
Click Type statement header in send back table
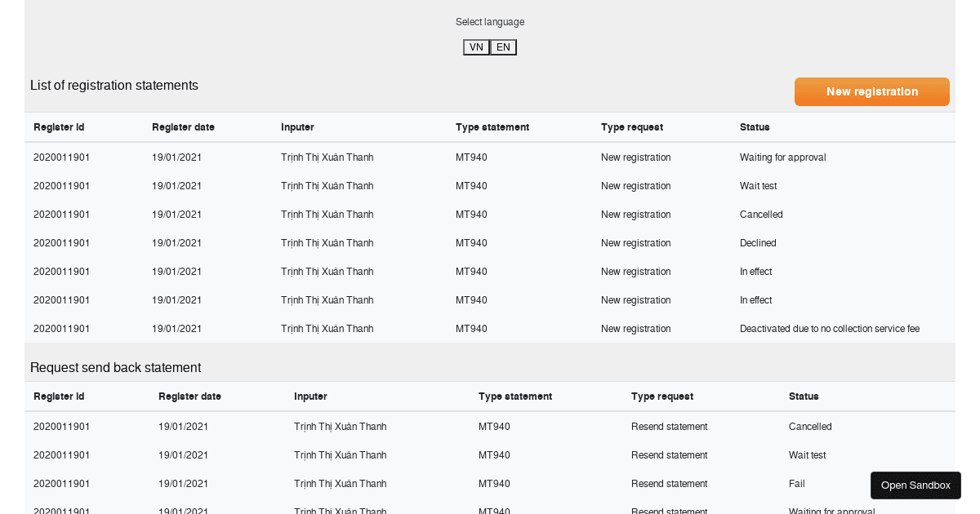pos(515,397)
